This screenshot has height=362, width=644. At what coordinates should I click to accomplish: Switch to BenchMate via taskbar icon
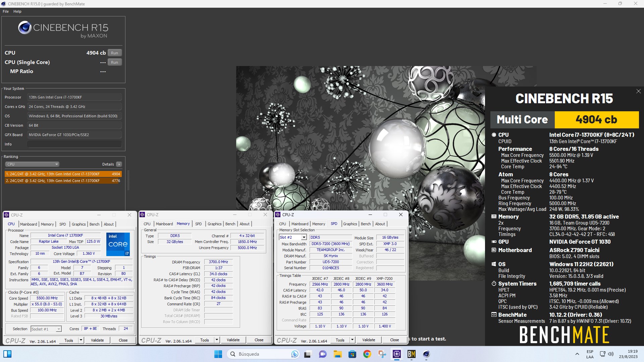tap(412, 354)
